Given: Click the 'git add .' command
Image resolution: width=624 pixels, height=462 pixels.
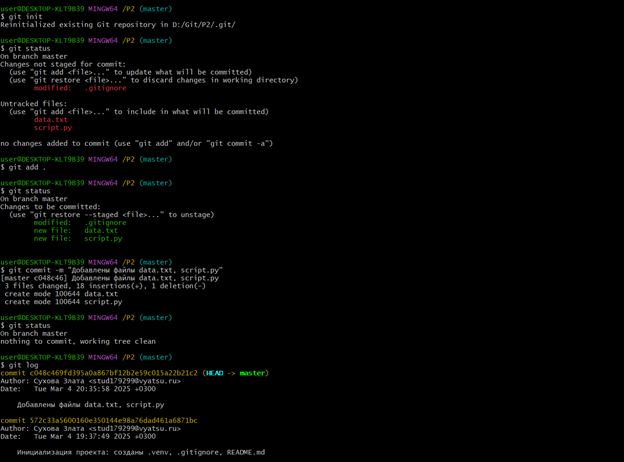Looking at the screenshot, I should coord(24,167).
